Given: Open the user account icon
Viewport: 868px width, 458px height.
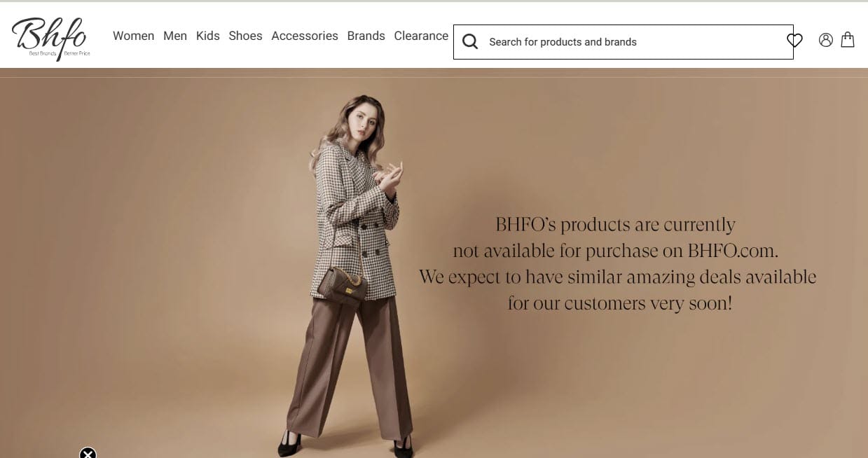Looking at the screenshot, I should click(x=826, y=40).
